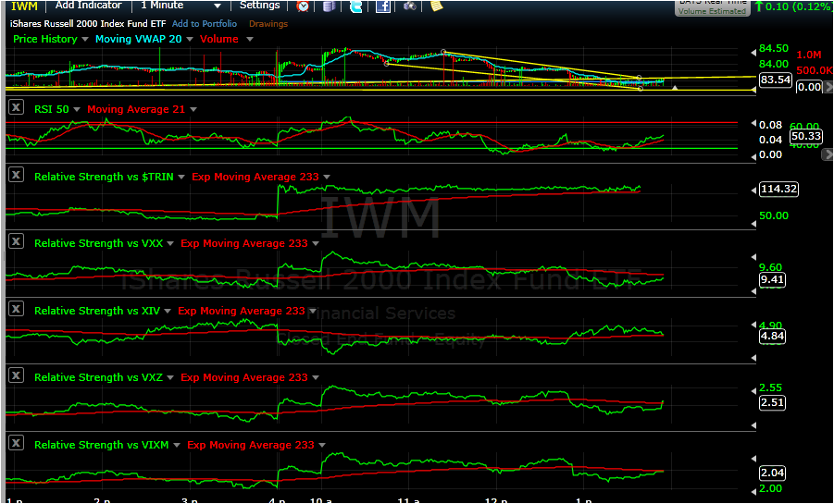This screenshot has height=504, width=834.
Task: Open Exp Moving Average 233 dropdown in XIV panel
Action: click(312, 311)
